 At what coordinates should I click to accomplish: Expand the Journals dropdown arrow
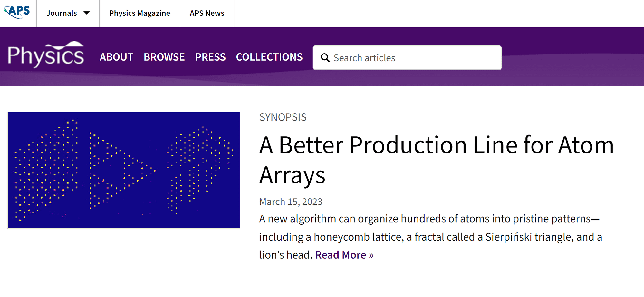pos(87,13)
